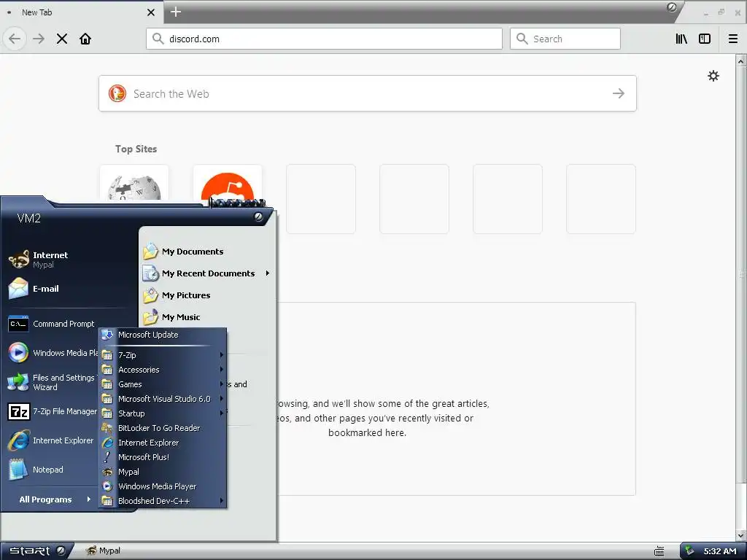Image resolution: width=747 pixels, height=560 pixels.
Task: Open new tab page settings gear
Action: click(713, 76)
